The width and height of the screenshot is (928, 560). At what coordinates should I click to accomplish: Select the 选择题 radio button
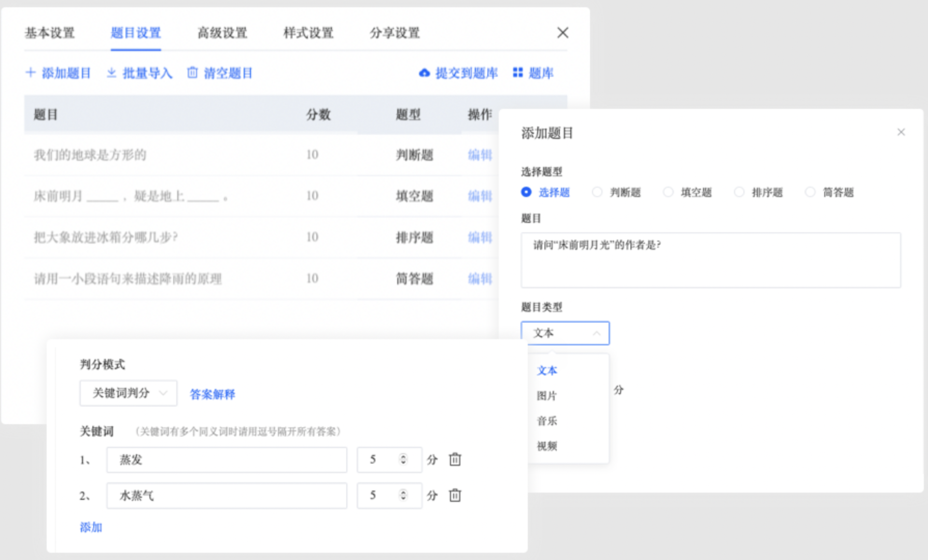point(526,192)
